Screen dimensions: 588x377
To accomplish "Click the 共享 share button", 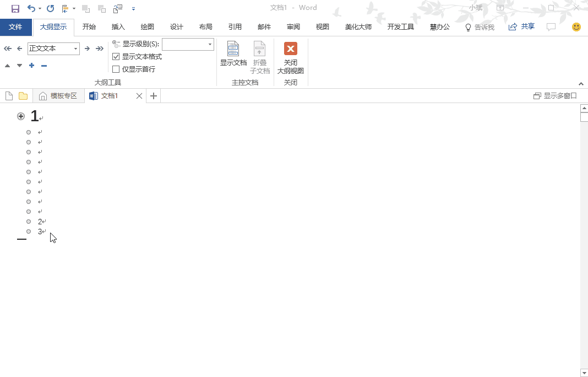I will [x=521, y=26].
